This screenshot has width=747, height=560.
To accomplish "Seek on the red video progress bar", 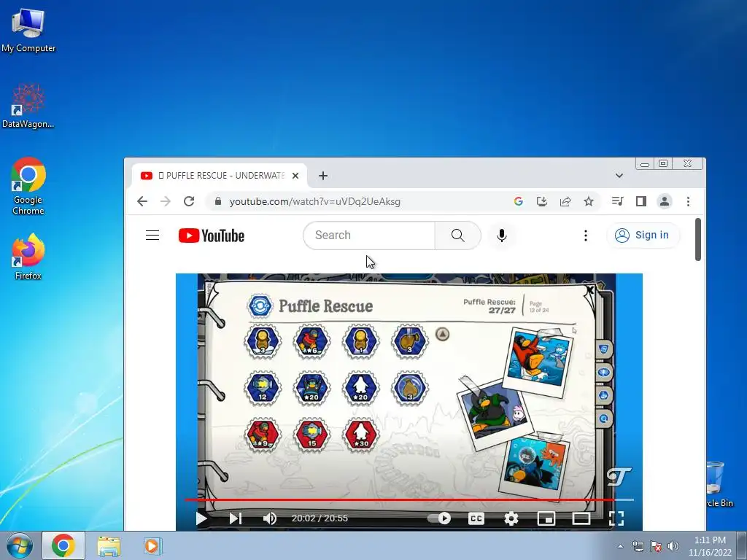I will [x=409, y=499].
